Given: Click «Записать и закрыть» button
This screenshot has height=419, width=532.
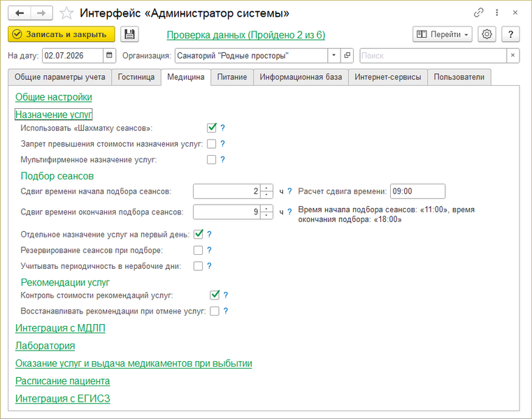Looking at the screenshot, I should pos(62,34).
